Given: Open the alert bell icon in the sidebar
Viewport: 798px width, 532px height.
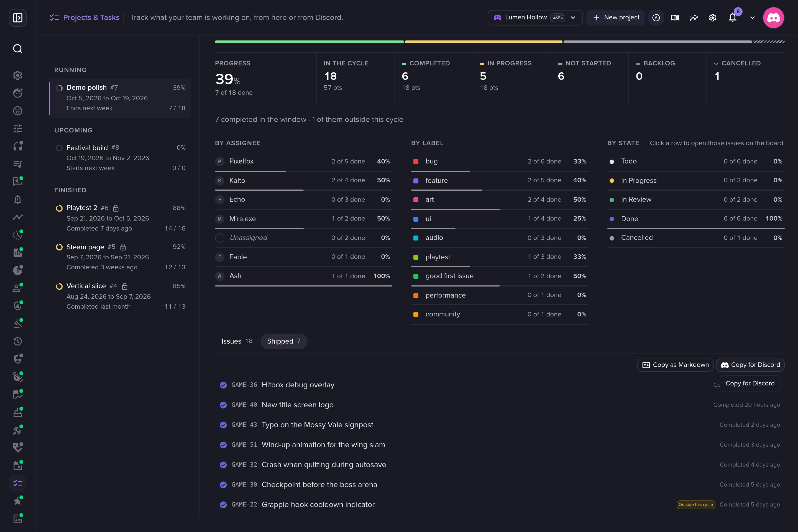Looking at the screenshot, I should (18, 199).
